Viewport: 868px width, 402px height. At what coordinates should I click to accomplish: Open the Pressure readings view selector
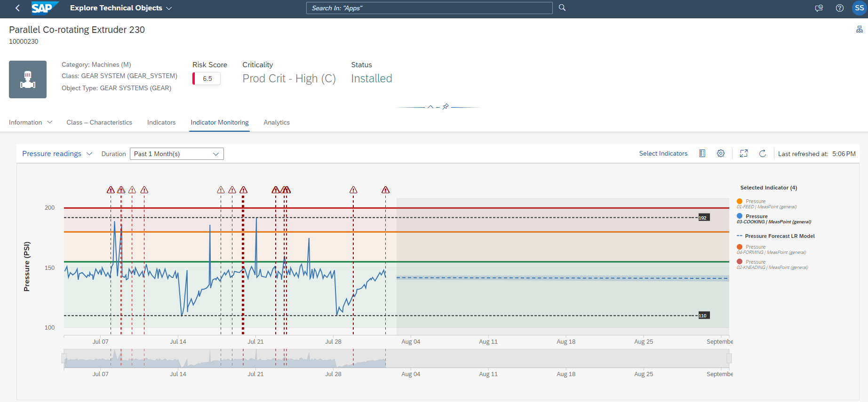pos(57,154)
